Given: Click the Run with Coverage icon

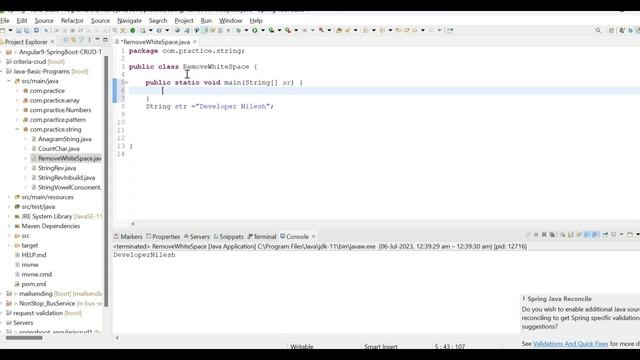Looking at the screenshot, I should 271,30.
